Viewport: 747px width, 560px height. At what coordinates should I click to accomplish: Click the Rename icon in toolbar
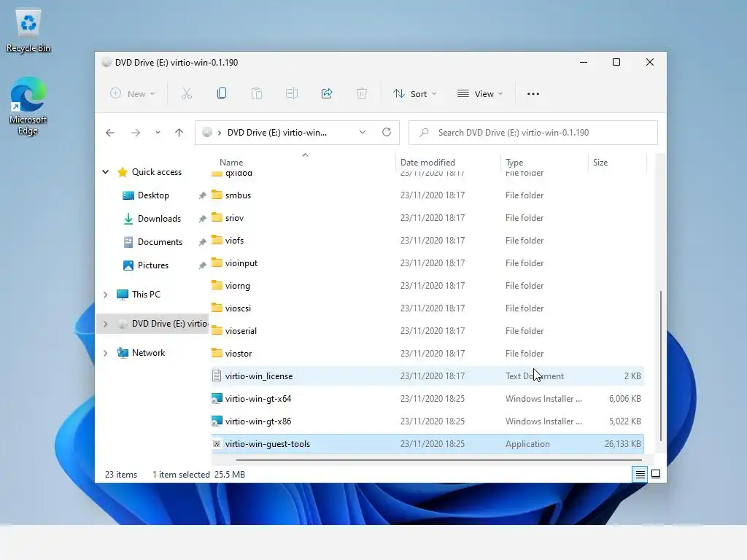click(292, 94)
